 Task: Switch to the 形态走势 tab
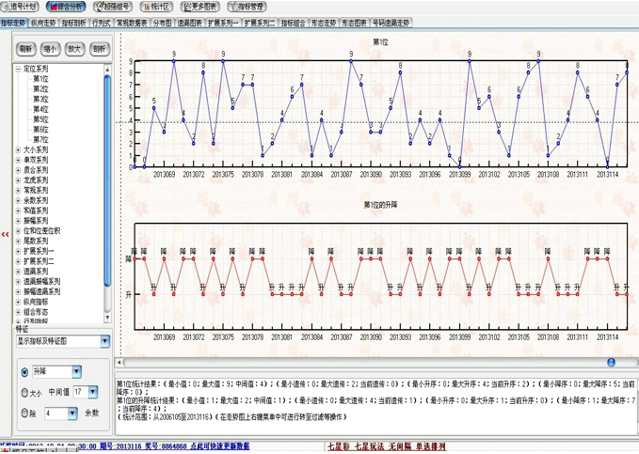324,23
